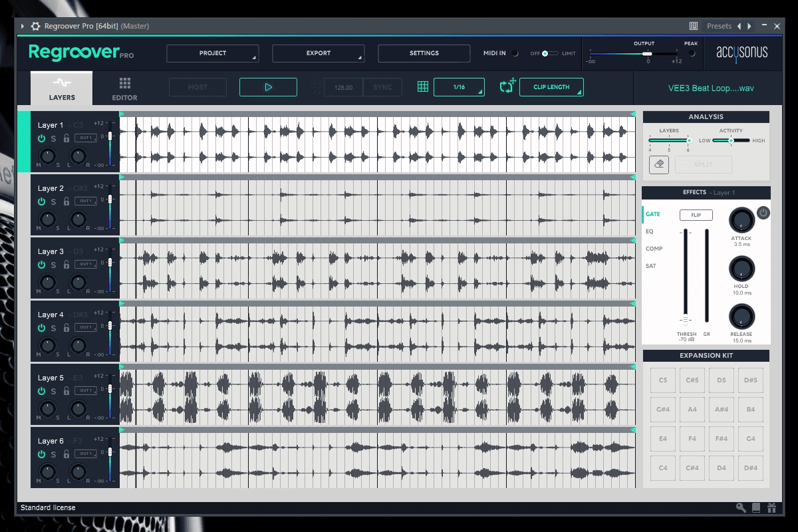Viewport: 798px width, 532px height.
Task: Toggle Layer 2 power button
Action: 41,201
